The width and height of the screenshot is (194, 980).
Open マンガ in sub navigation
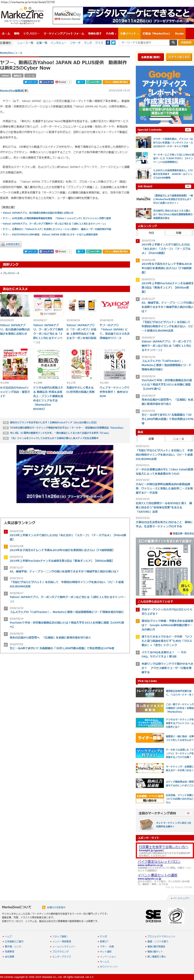pyautogui.click(x=88, y=43)
